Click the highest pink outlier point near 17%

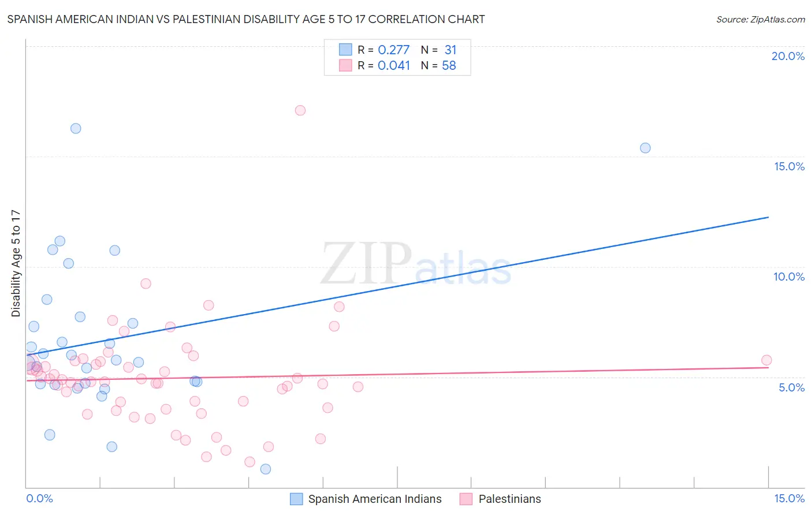pyautogui.click(x=300, y=110)
